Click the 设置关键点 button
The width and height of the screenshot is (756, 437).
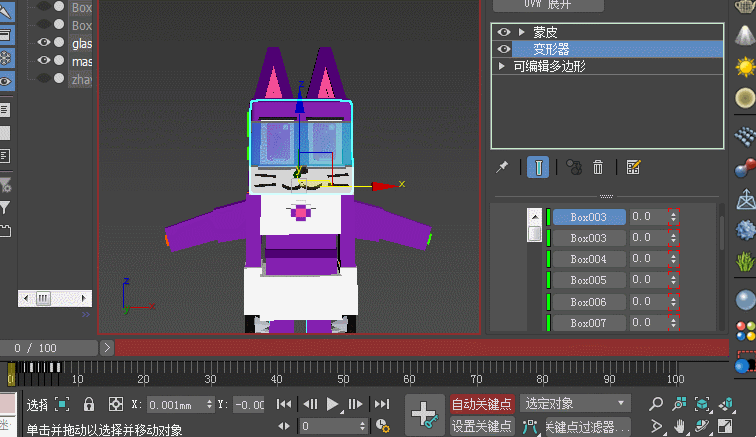pos(482,426)
